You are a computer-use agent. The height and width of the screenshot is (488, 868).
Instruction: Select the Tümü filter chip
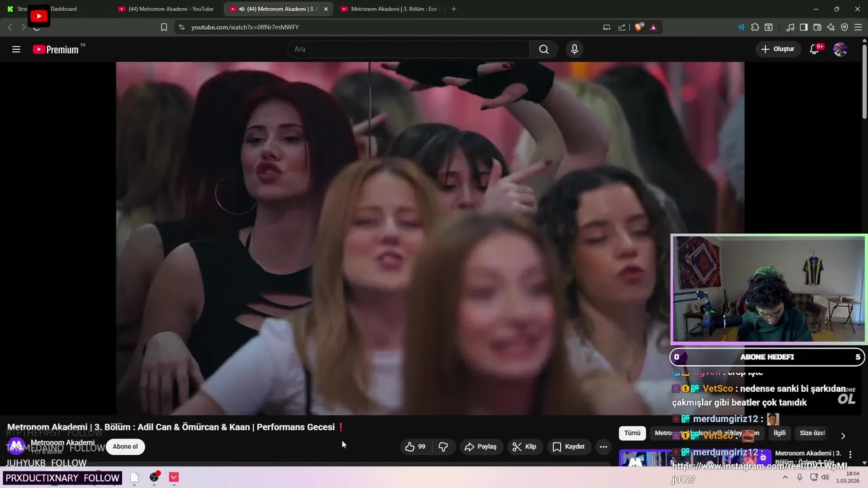pyautogui.click(x=632, y=433)
